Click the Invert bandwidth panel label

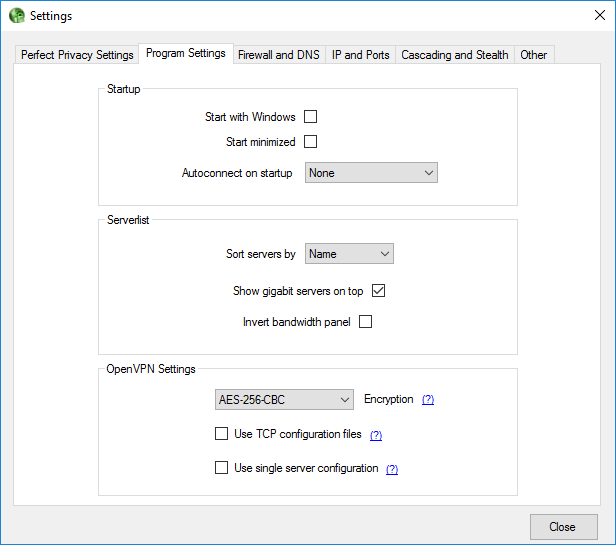pyautogui.click(x=297, y=322)
